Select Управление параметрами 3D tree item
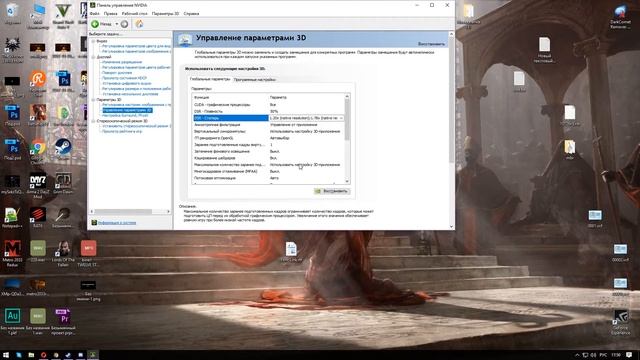This screenshot has width=640, height=360. 127,110
